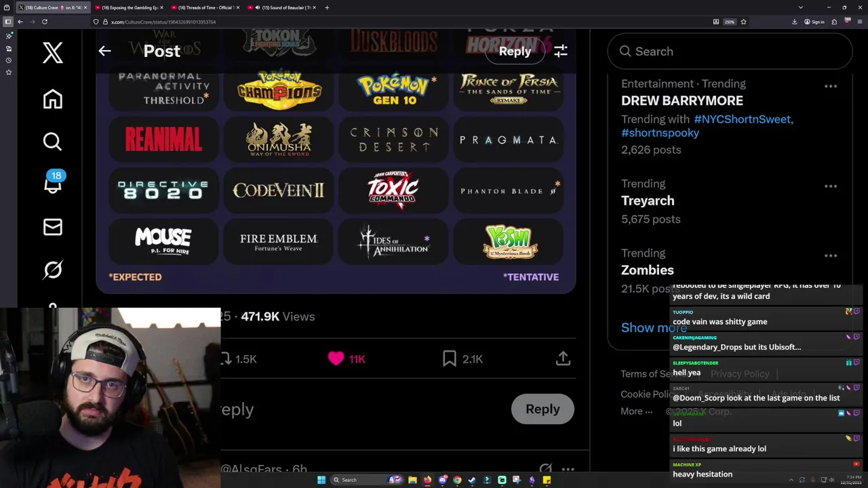Open Notifications bell with 18 badge

(53, 183)
